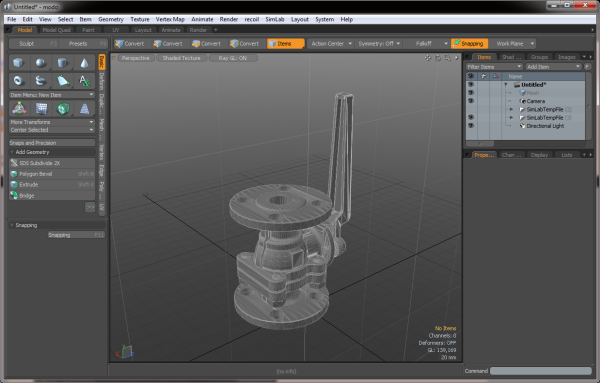The image size is (600, 383).
Task: Open the Geometry menu
Action: [x=111, y=19]
